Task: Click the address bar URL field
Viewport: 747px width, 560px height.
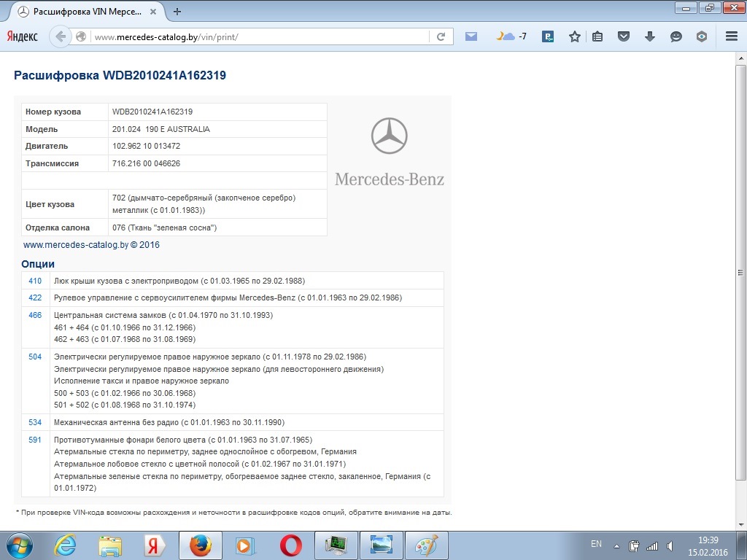Action: [x=260, y=36]
